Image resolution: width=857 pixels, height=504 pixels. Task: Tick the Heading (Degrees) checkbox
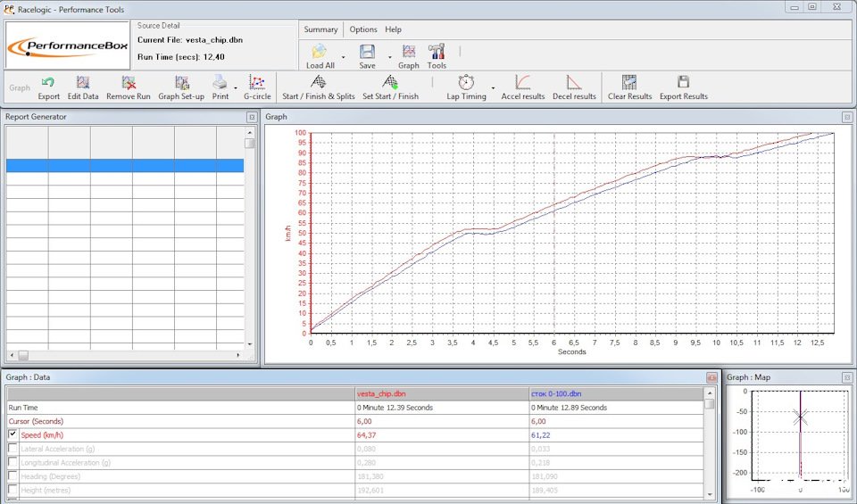[x=12, y=476]
